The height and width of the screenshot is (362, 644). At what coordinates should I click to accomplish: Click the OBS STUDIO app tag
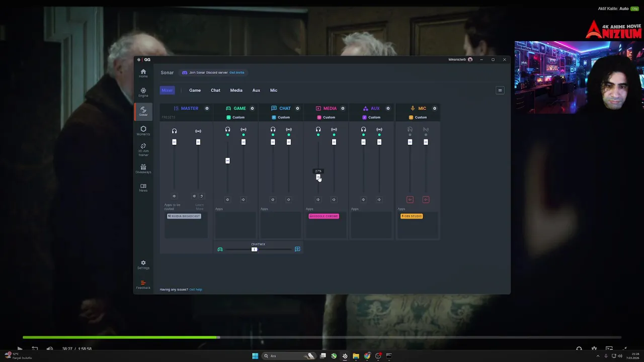[412, 216]
